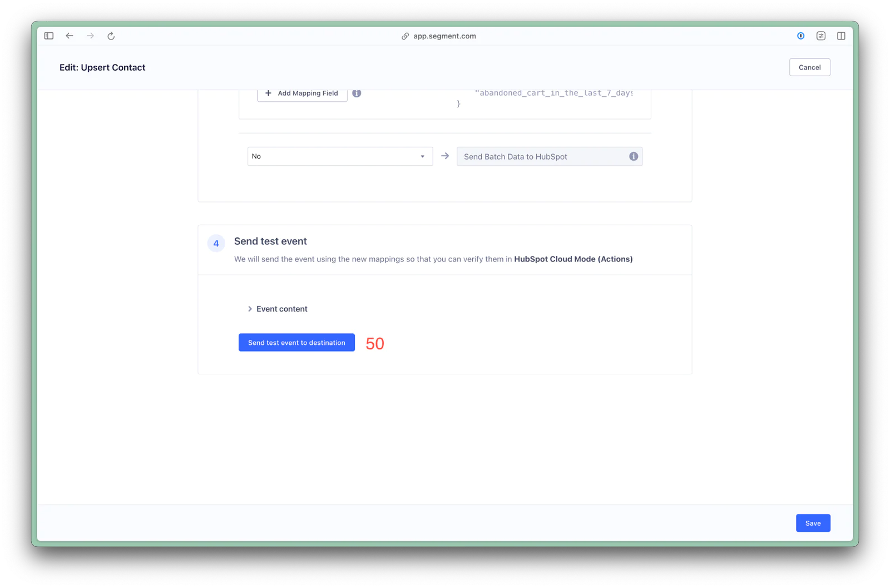Save the Upsert Contact mapping
The width and height of the screenshot is (890, 588).
coord(813,523)
